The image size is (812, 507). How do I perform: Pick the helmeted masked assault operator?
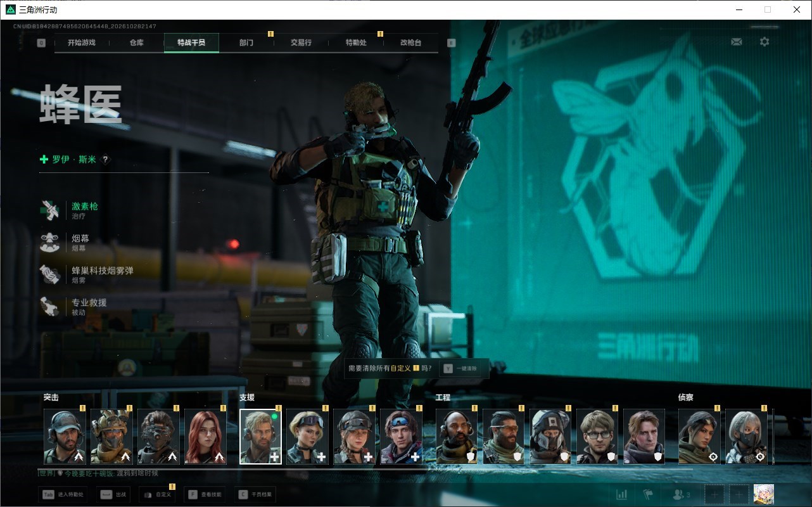tap(112, 437)
